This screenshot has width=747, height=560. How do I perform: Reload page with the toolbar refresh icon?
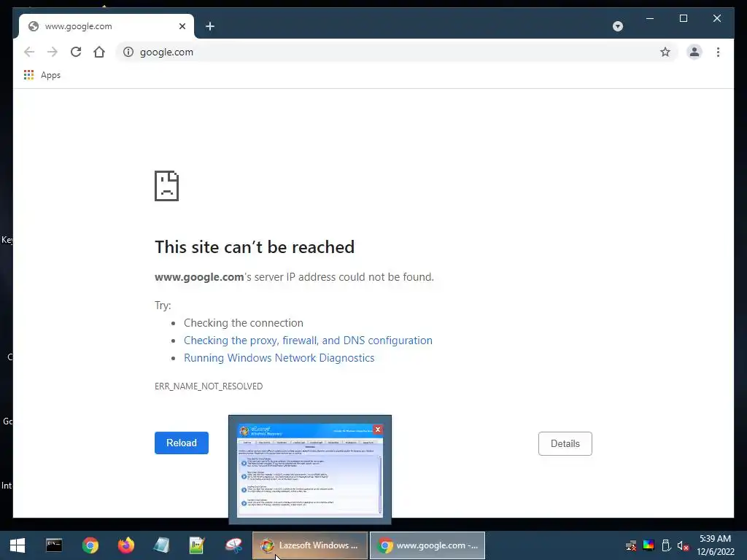click(76, 52)
